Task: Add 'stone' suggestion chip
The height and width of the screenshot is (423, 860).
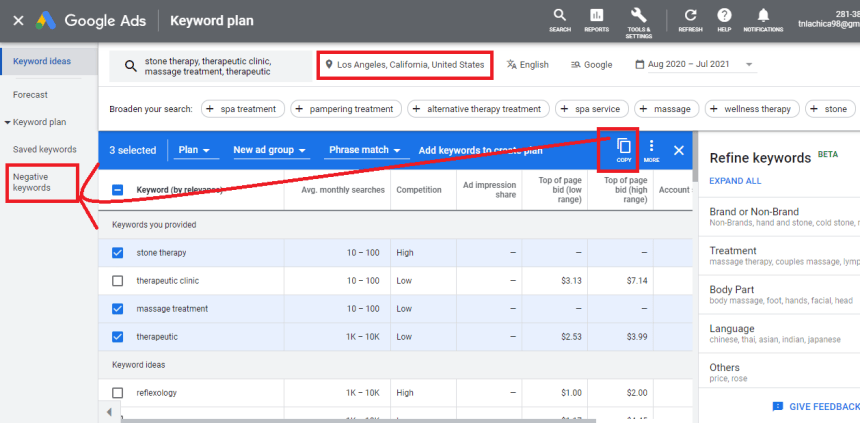Action: click(830, 109)
